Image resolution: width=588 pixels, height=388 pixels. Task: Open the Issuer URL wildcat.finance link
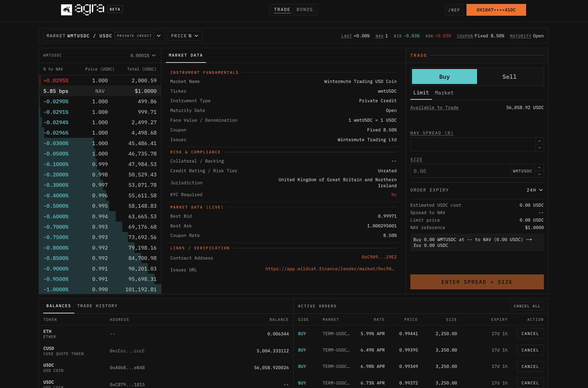(329, 269)
